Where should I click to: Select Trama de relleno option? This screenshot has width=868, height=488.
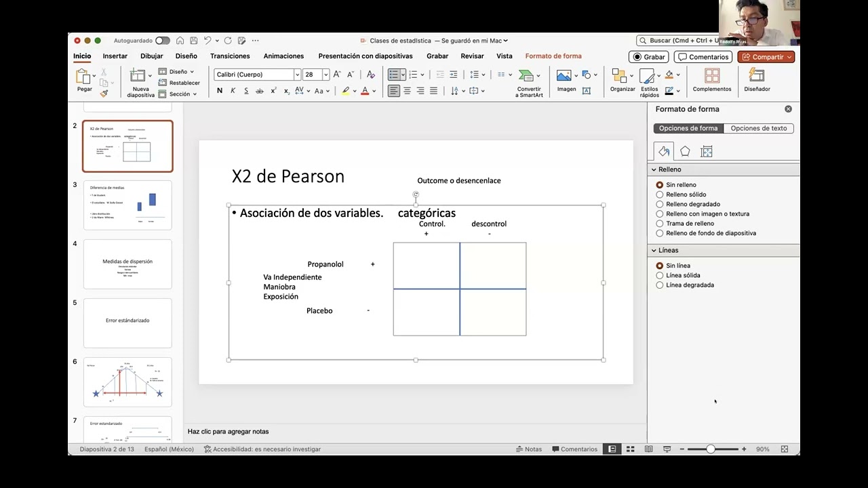(660, 223)
